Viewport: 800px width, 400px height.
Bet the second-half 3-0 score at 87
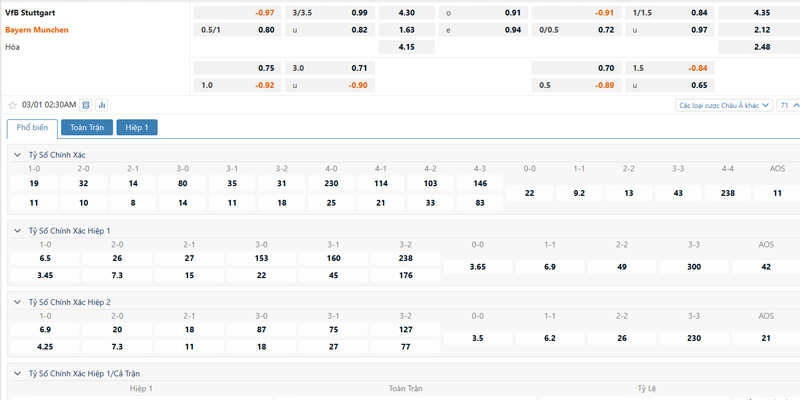[261, 330]
